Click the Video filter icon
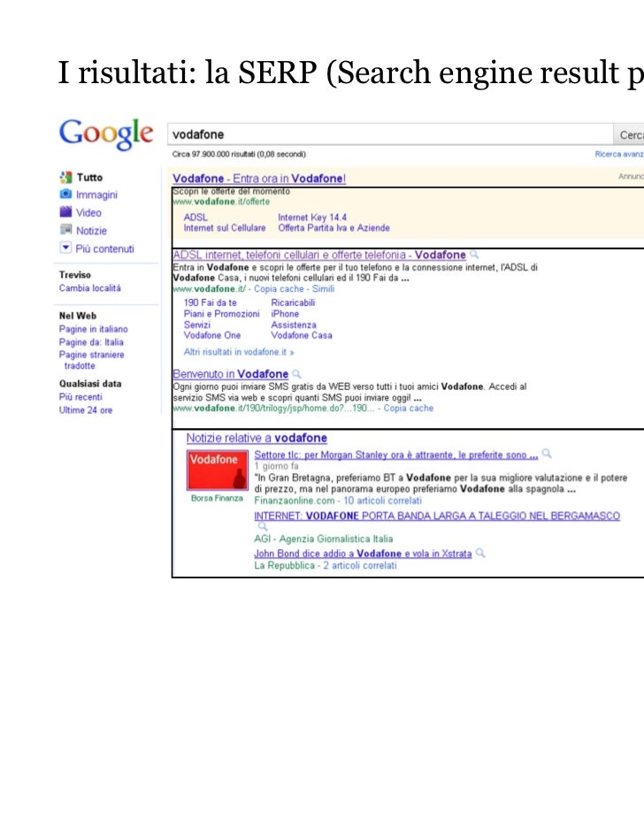The image size is (644, 834). (65, 211)
